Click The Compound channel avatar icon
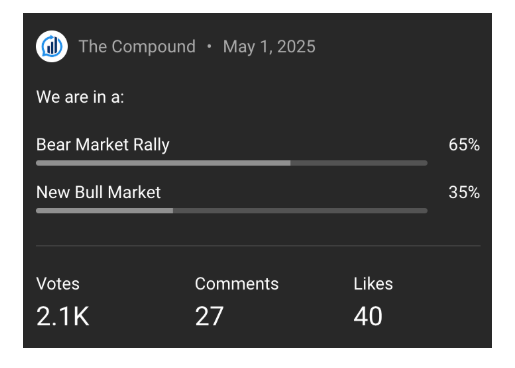The height and width of the screenshot is (368, 515). click(x=52, y=46)
